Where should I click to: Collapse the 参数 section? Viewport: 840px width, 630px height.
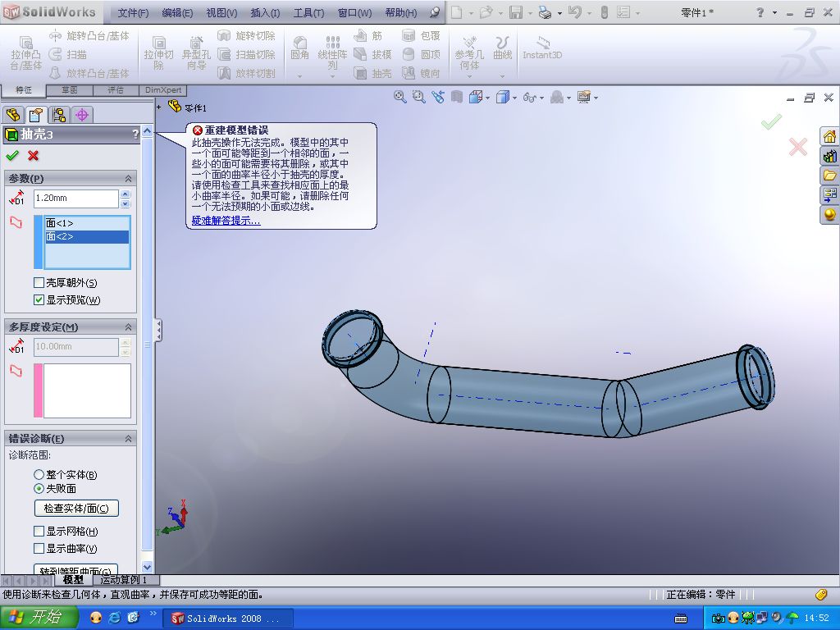click(x=128, y=178)
